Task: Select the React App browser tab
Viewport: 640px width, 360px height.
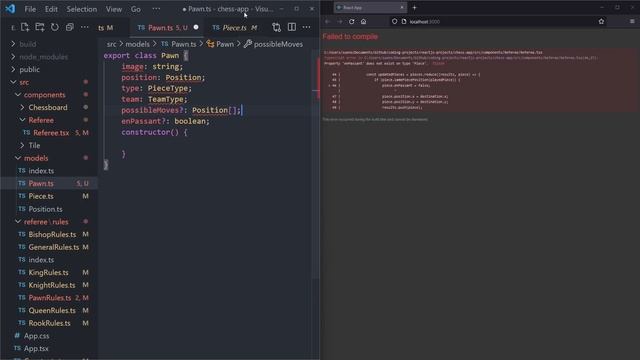Action: 370,7
